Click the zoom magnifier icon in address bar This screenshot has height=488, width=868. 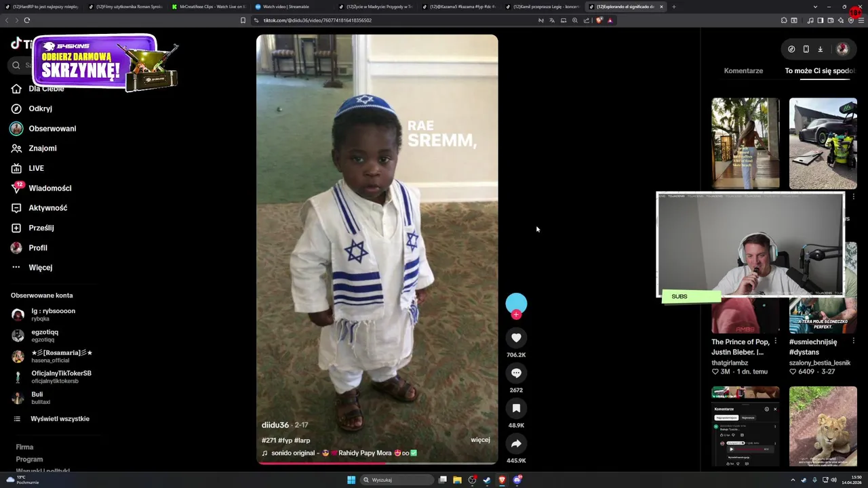click(x=575, y=20)
